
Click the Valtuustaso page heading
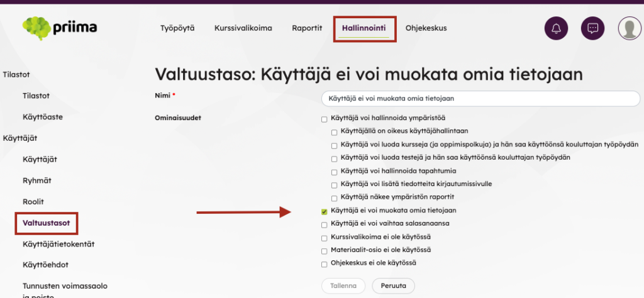[369, 75]
